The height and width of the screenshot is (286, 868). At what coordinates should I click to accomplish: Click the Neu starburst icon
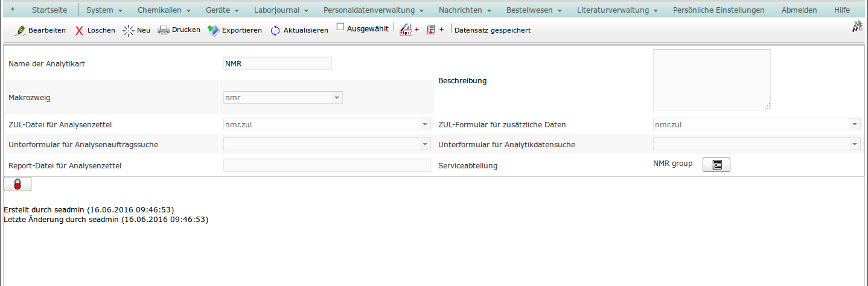128,30
